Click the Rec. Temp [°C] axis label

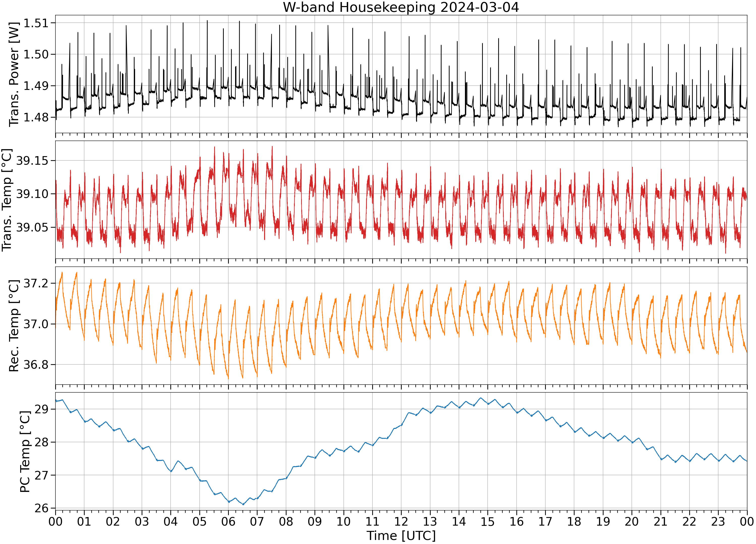pos(14,326)
